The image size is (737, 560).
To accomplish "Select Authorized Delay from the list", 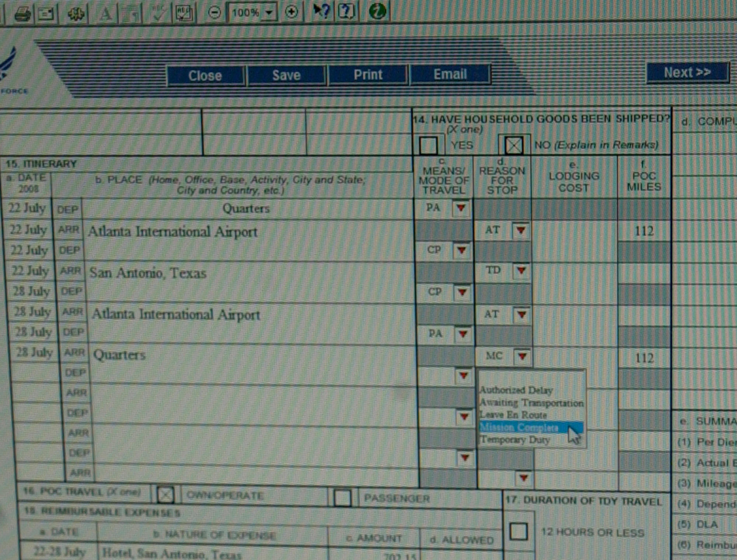I will (x=516, y=390).
